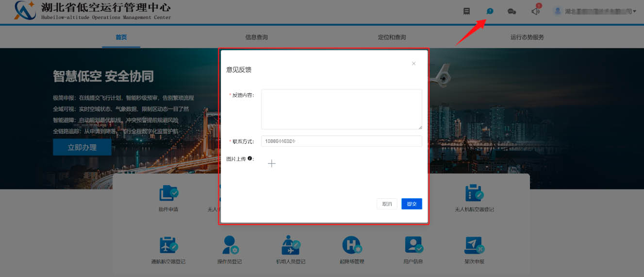Click the user avatar icon

[x=558, y=11]
